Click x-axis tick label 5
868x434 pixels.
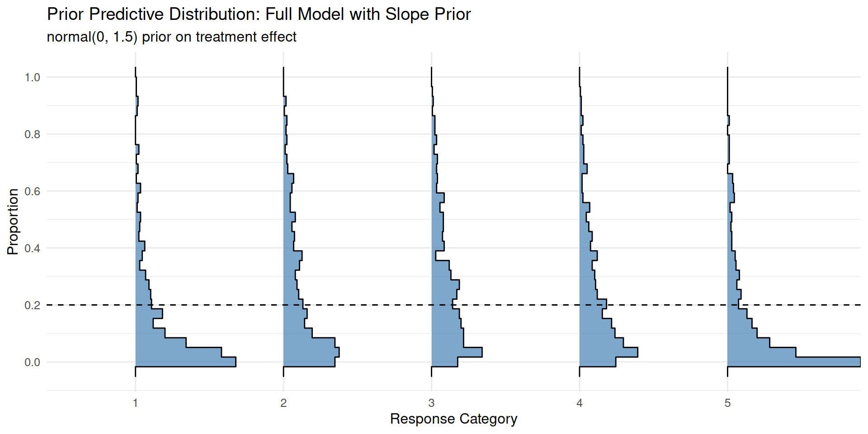point(727,403)
